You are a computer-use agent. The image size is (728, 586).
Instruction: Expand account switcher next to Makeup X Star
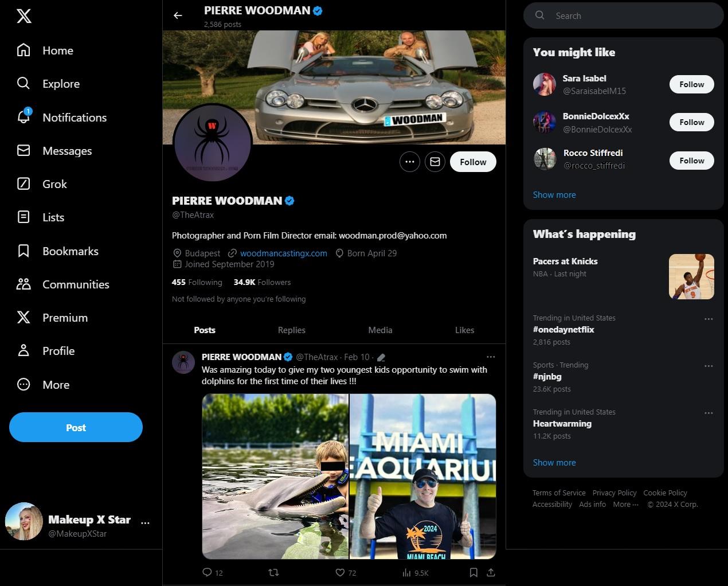(x=146, y=522)
